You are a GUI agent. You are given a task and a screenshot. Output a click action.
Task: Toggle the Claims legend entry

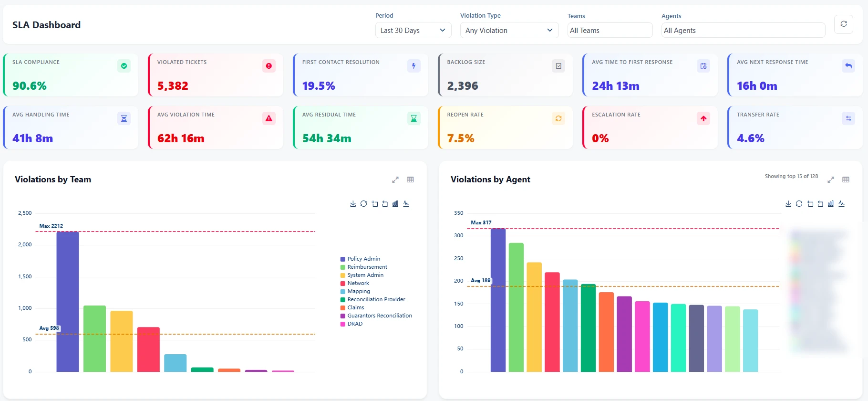pyautogui.click(x=352, y=307)
